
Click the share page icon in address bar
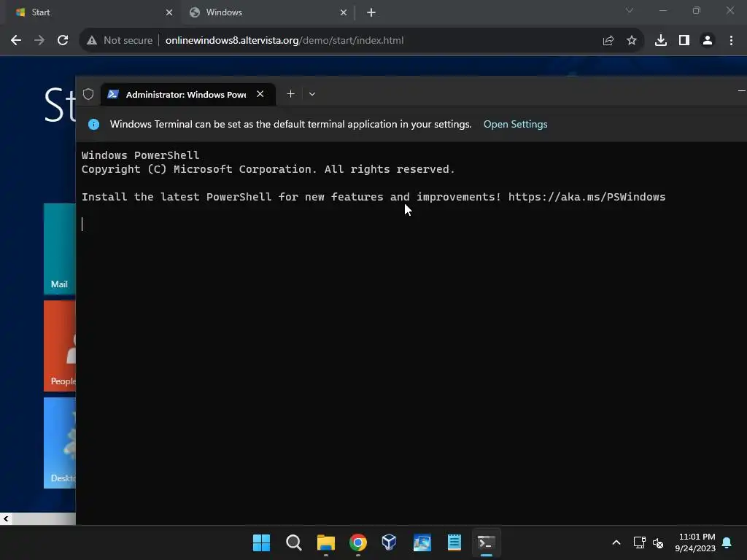click(608, 41)
